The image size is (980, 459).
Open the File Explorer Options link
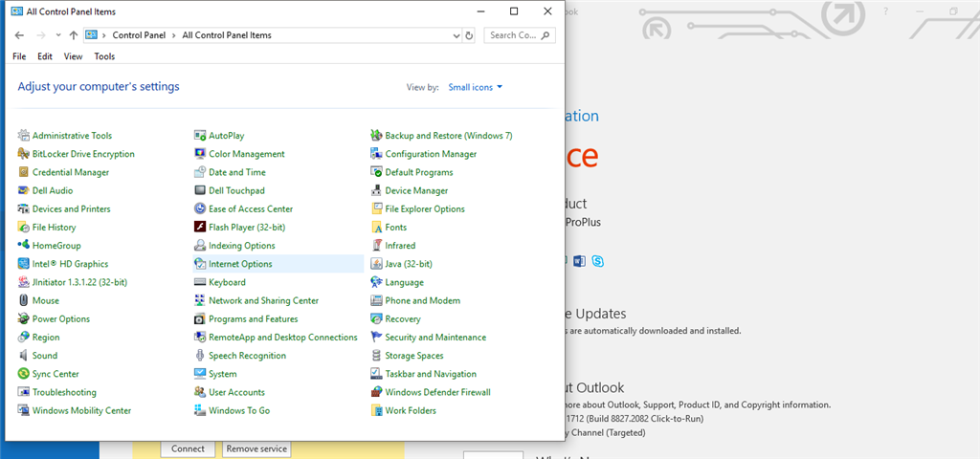[x=425, y=208]
